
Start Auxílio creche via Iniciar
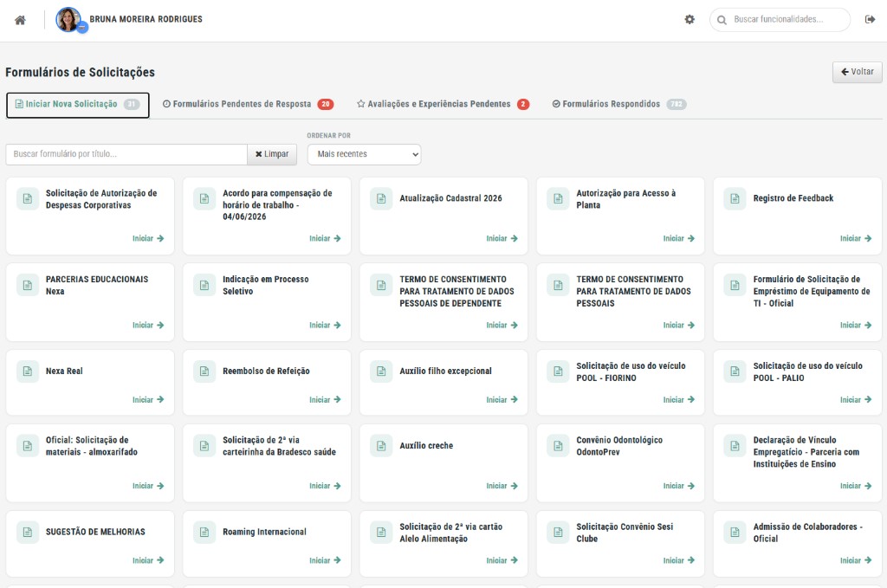click(502, 486)
